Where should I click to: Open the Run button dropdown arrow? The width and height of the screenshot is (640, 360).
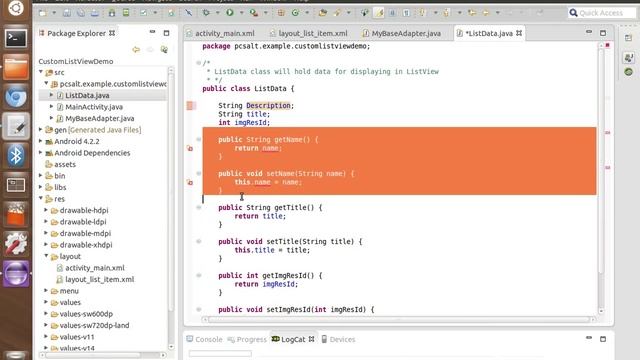[x=241, y=13]
